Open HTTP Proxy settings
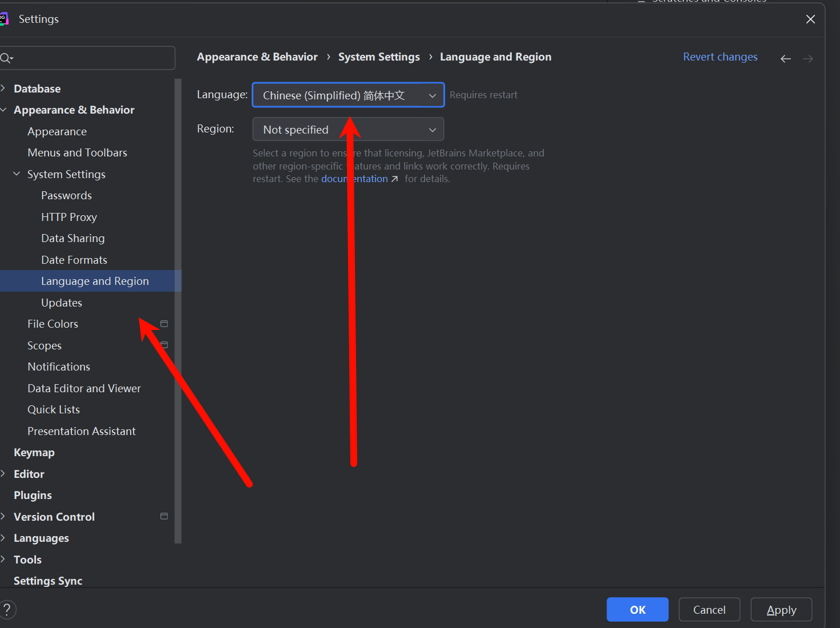This screenshot has height=628, width=840. click(x=69, y=217)
